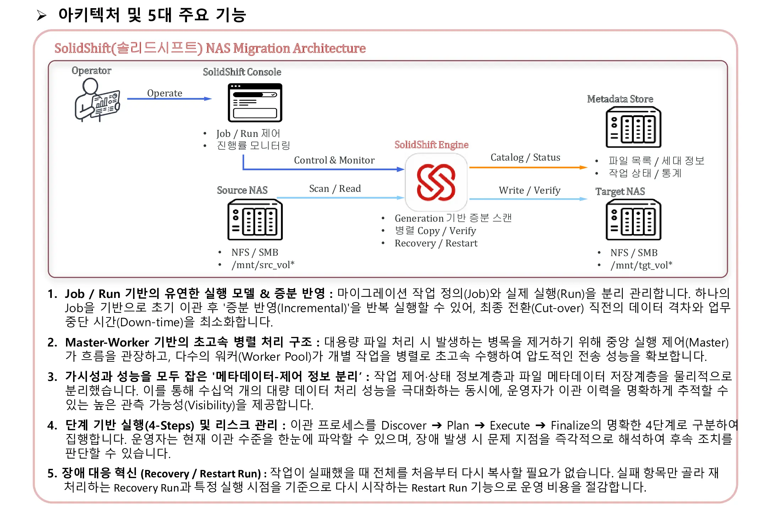769x532 pixels.
Task: Click the 'Operator' label
Action: (91, 71)
